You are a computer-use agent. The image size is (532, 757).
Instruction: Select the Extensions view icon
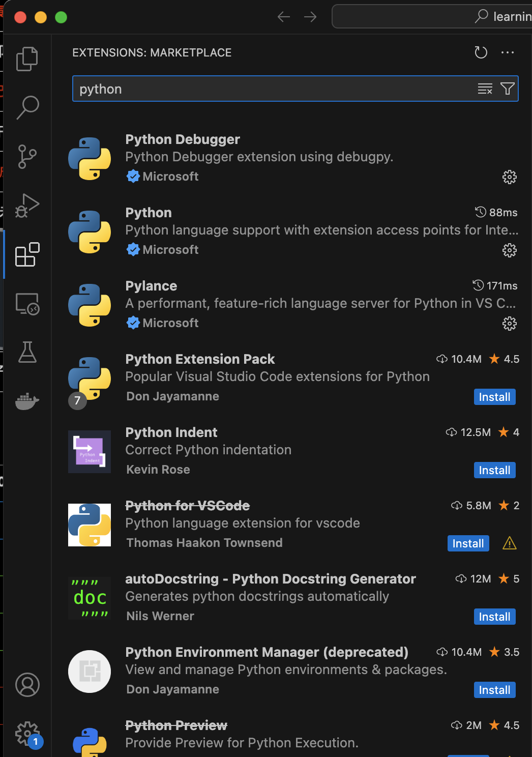[27, 254]
